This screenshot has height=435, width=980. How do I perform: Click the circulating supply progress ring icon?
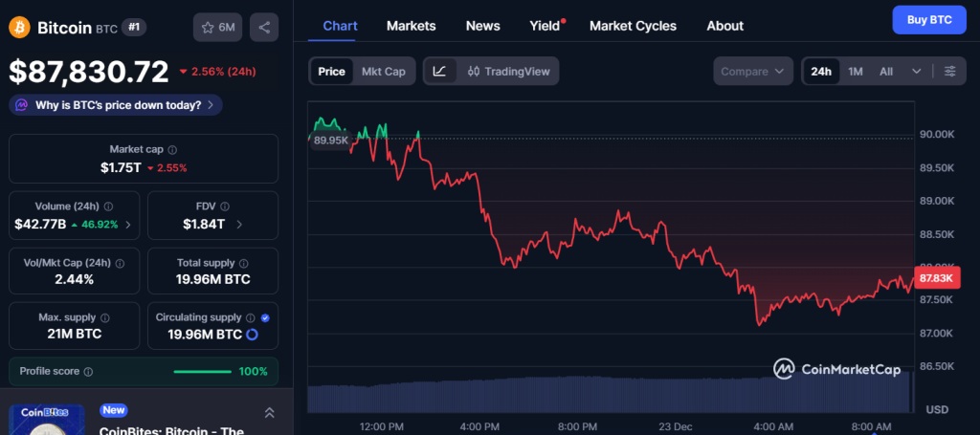coord(252,335)
